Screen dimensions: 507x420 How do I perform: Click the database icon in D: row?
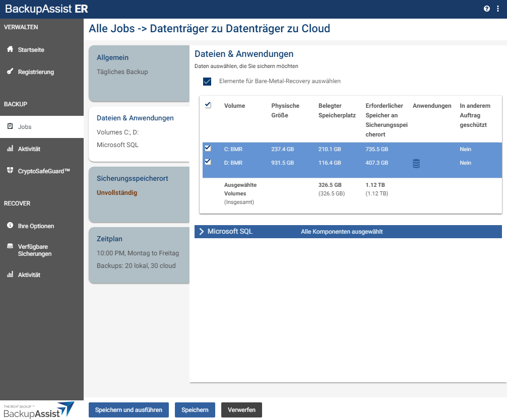point(416,163)
